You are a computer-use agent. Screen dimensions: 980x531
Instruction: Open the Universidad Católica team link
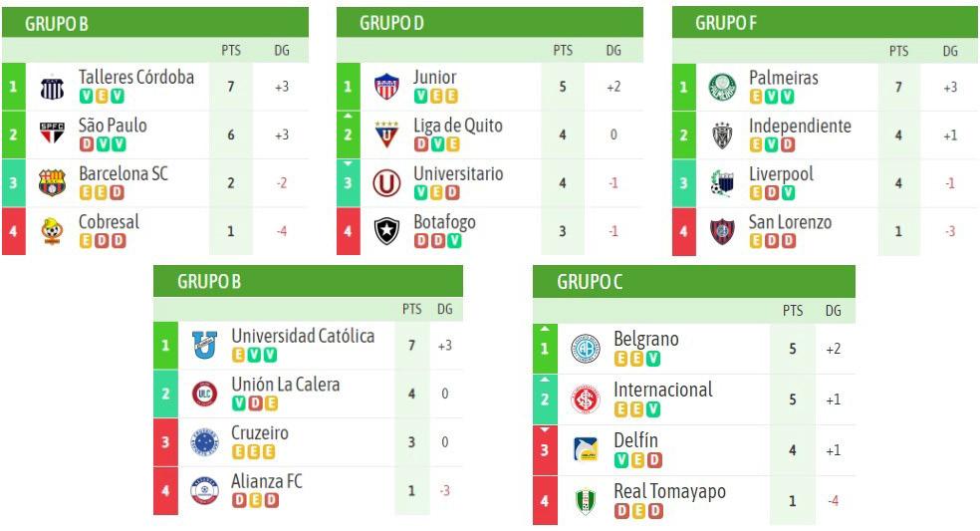coord(303,335)
